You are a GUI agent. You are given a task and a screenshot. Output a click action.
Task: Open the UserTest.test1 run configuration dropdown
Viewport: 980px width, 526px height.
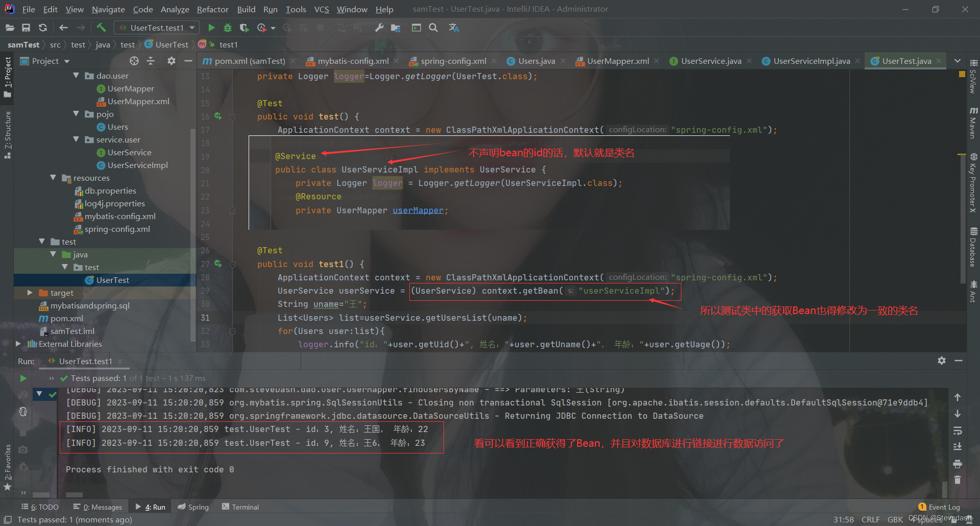[157, 28]
